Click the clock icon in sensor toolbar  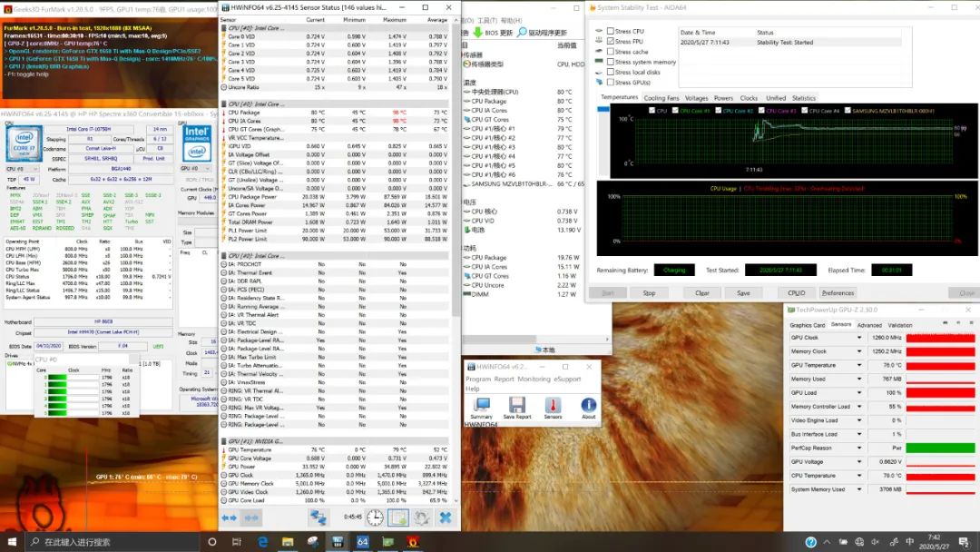click(374, 517)
